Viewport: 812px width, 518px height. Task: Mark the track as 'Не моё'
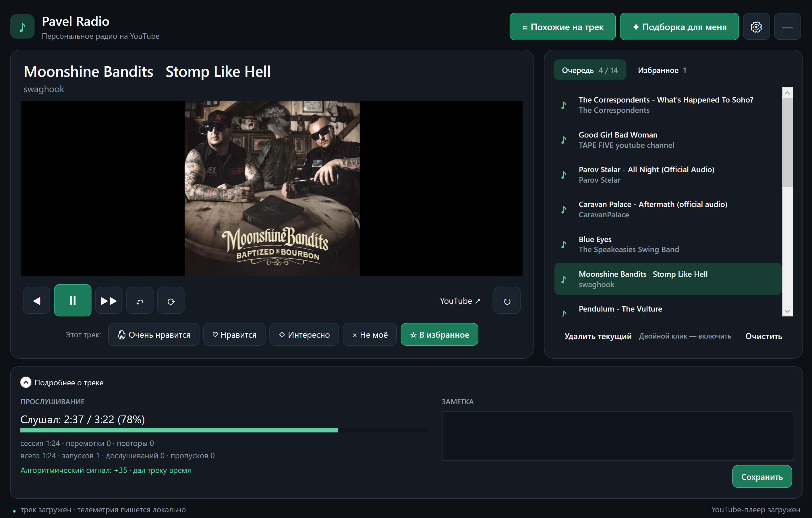tap(370, 335)
